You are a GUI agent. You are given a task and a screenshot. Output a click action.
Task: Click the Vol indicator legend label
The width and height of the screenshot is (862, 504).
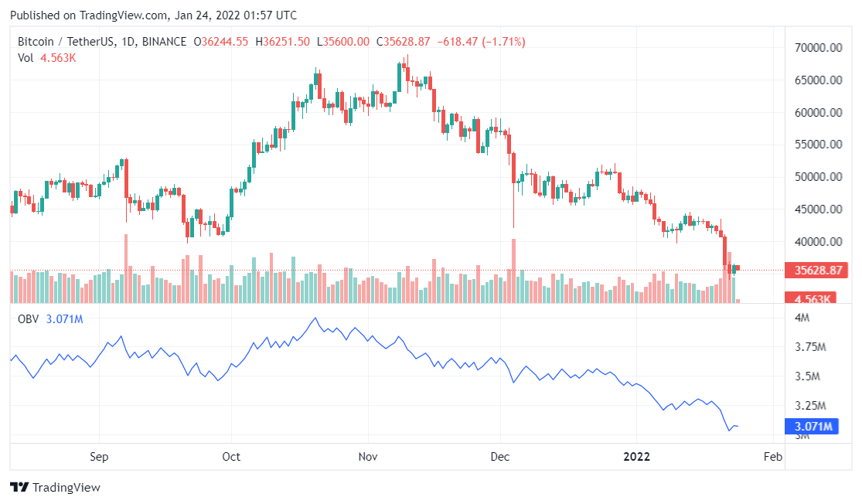coord(26,58)
